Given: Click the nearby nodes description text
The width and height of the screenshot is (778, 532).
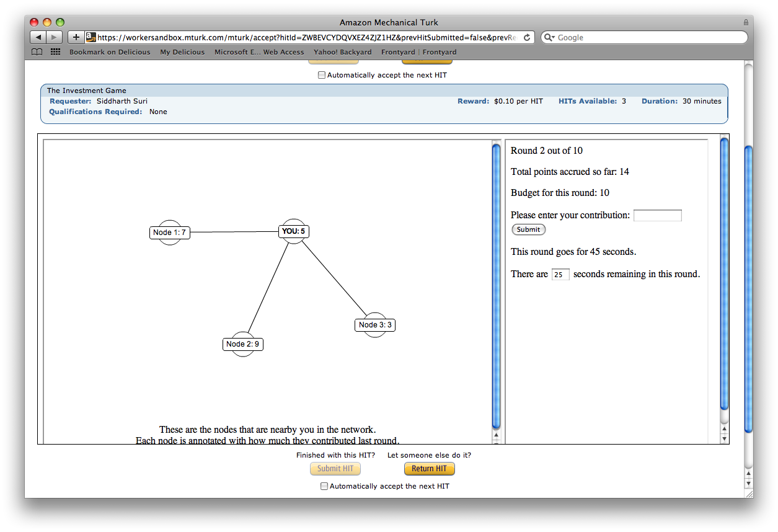Looking at the screenshot, I should tap(268, 435).
